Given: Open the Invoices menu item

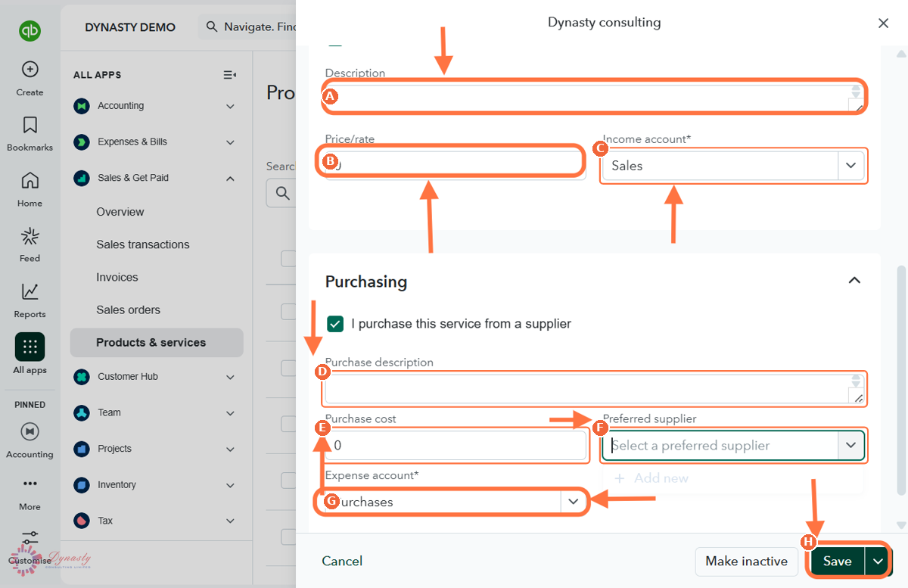Looking at the screenshot, I should (117, 277).
